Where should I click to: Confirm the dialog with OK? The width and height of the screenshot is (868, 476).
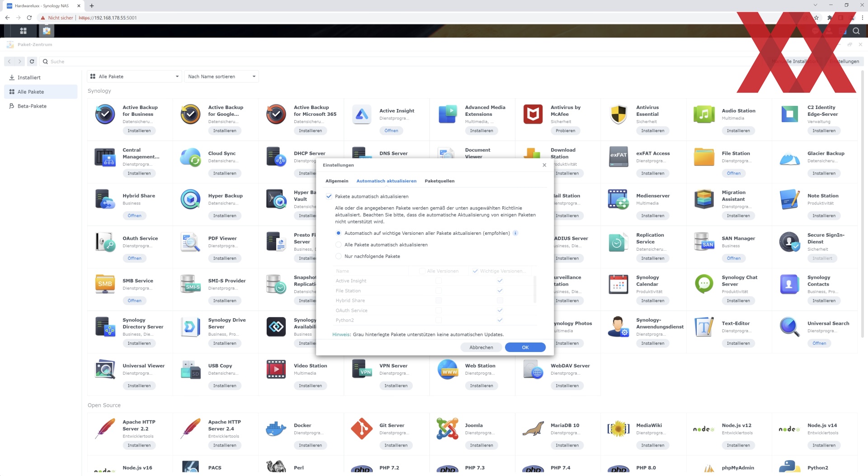click(x=525, y=347)
